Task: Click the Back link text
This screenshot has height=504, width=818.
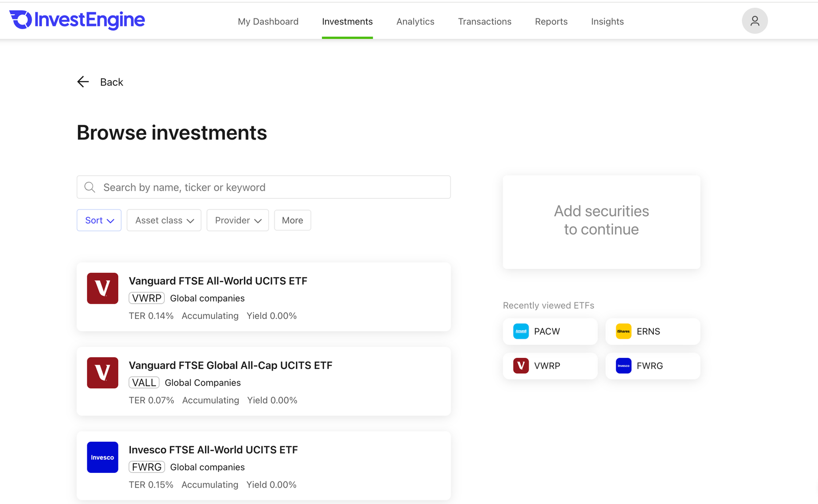Action: (x=111, y=82)
